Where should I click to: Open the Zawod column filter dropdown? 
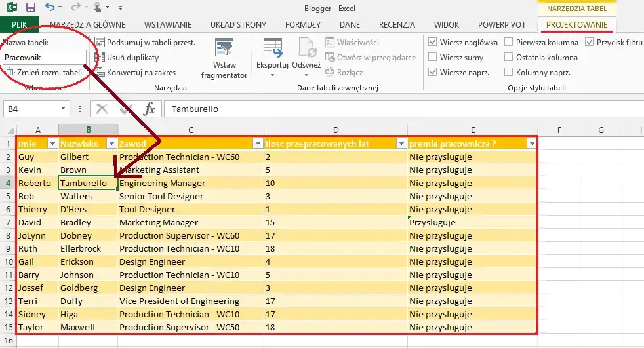(x=257, y=144)
